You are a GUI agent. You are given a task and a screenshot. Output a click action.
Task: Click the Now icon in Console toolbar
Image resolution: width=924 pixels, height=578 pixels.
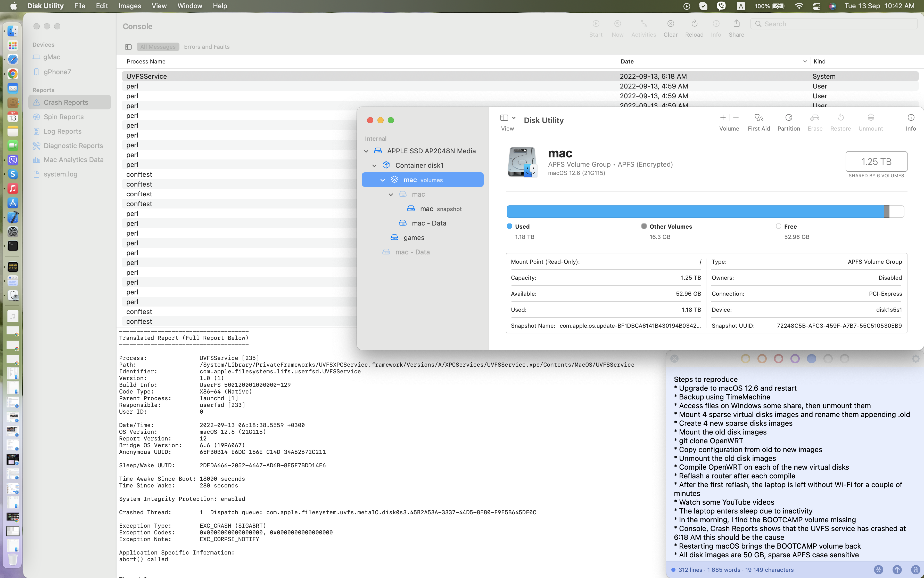[617, 24]
